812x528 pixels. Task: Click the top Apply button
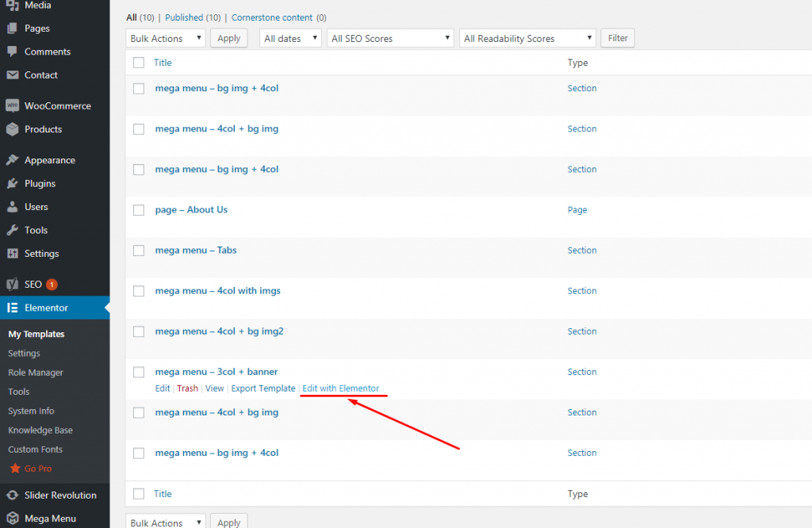coord(229,38)
